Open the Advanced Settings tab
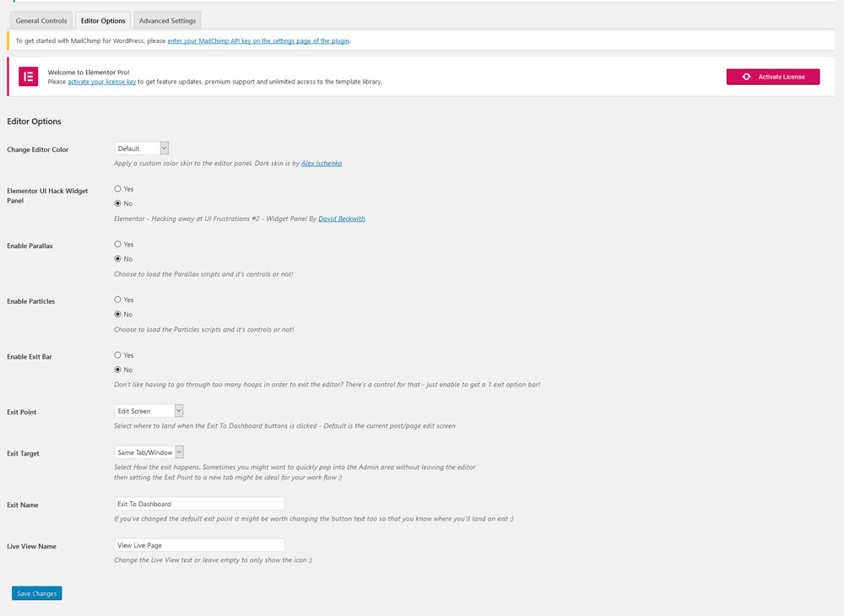The height and width of the screenshot is (616, 844). pos(167,20)
